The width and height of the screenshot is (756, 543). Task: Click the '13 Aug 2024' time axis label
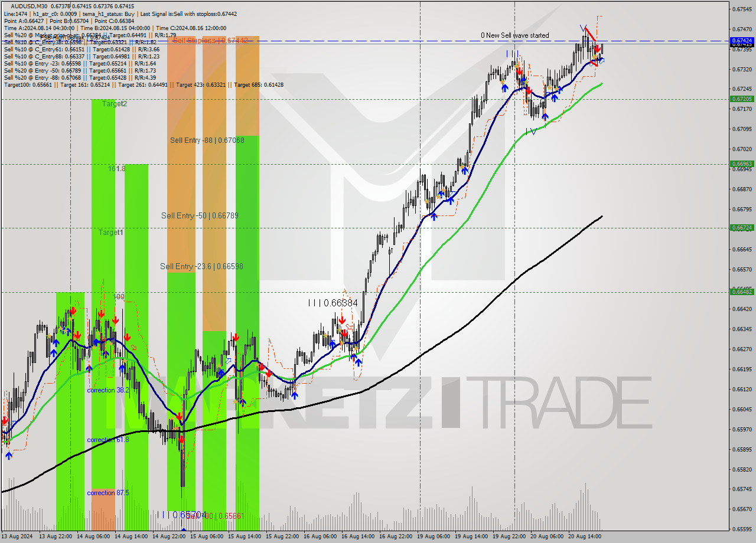[17, 537]
